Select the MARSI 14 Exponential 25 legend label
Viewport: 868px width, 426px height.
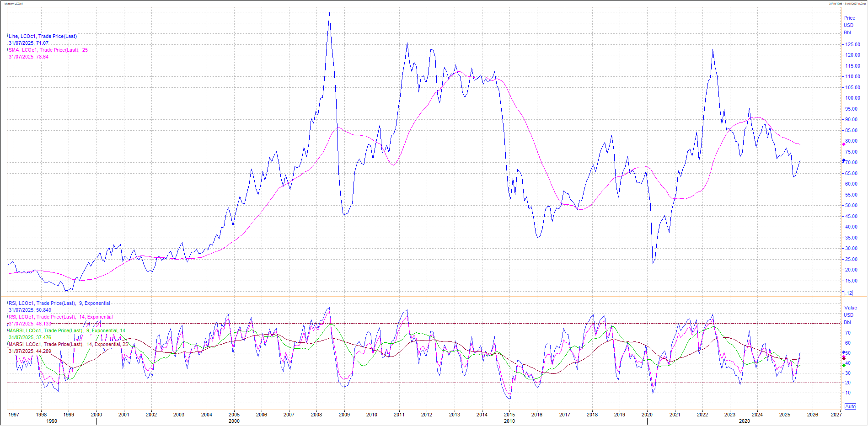69,344
